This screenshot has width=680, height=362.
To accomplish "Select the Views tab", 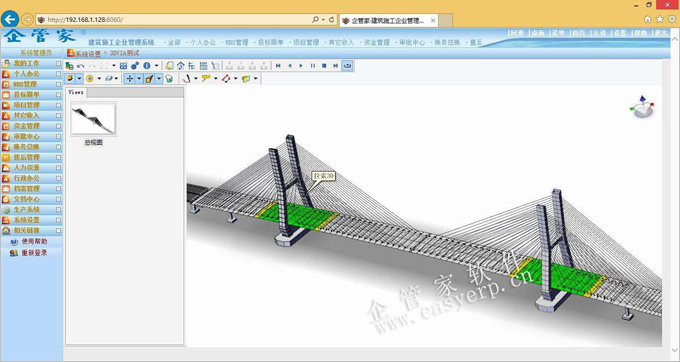I will pos(76,92).
